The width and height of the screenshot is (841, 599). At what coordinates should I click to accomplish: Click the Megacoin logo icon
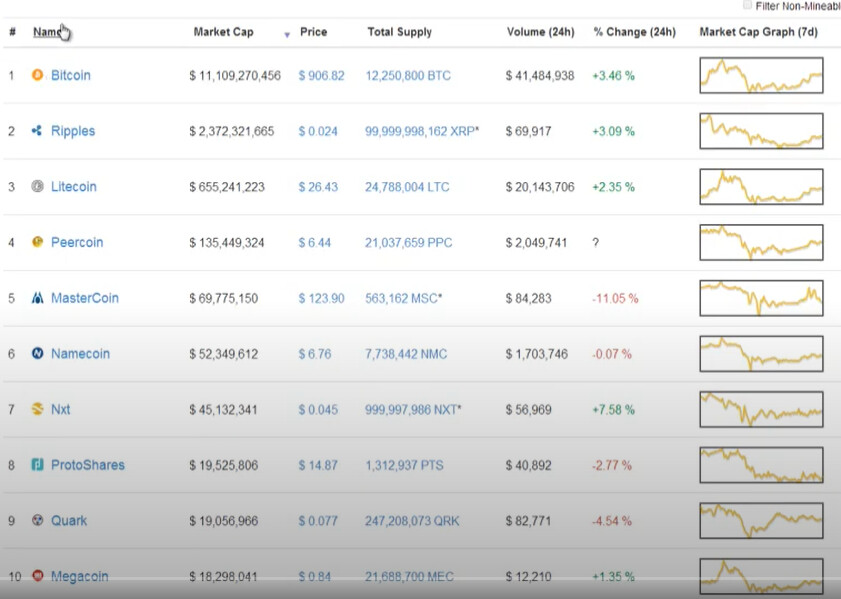pyautogui.click(x=38, y=576)
